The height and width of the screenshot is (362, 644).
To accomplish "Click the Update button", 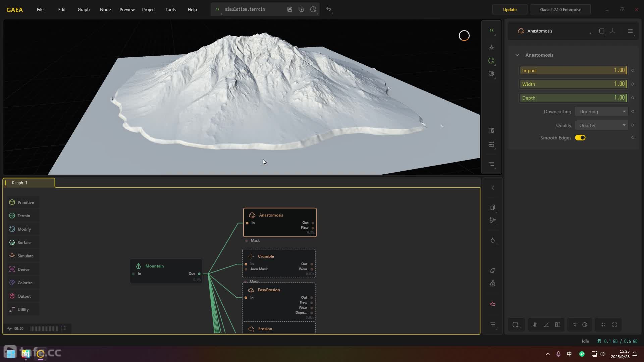I will 509,9.
